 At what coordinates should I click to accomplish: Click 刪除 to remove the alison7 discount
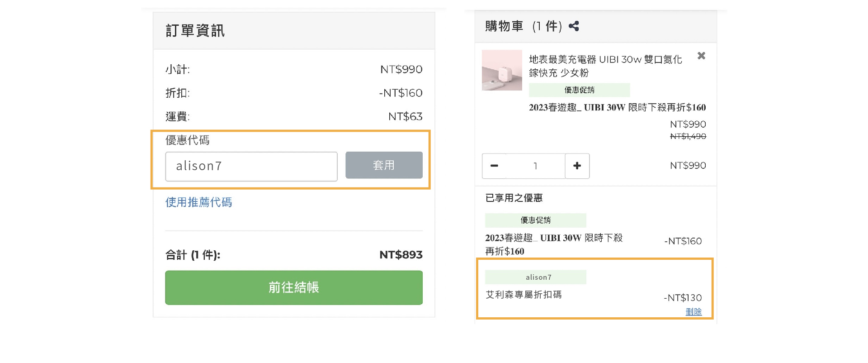695,311
